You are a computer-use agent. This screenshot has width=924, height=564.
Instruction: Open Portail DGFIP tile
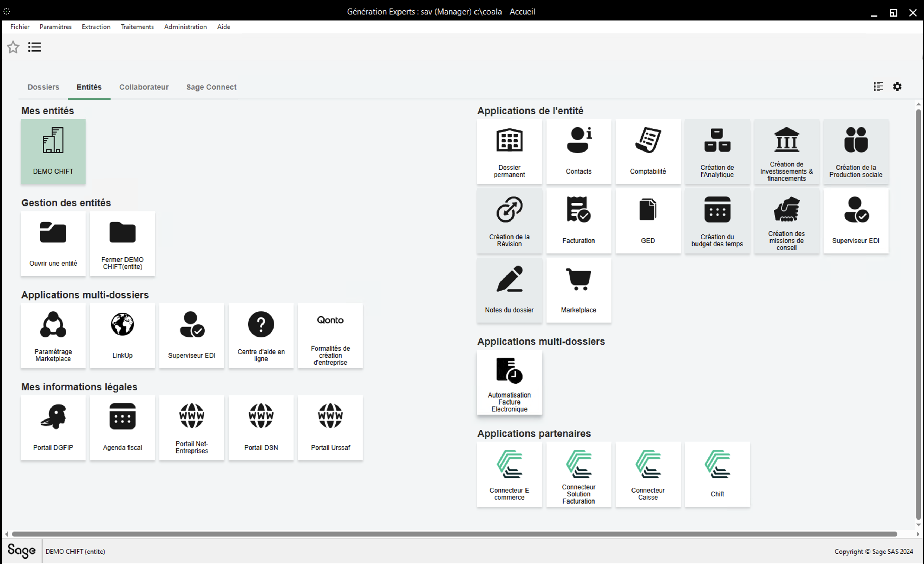53,428
